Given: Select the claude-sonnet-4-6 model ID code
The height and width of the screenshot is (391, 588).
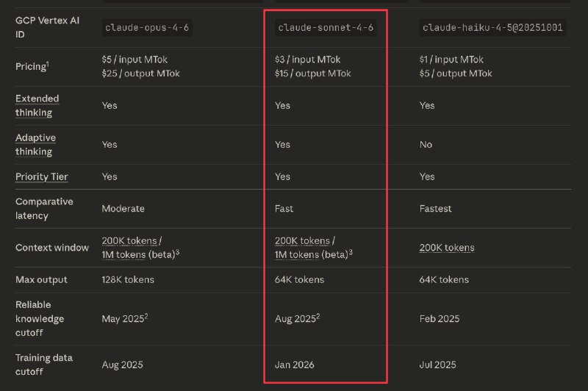Looking at the screenshot, I should point(325,29).
